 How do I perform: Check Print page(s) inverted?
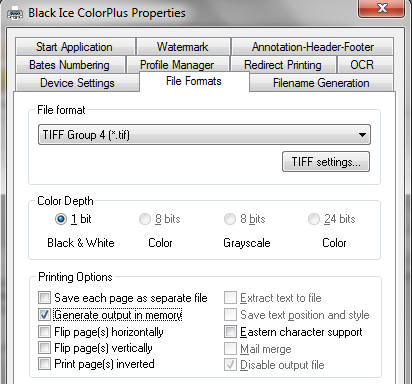pyautogui.click(x=44, y=364)
